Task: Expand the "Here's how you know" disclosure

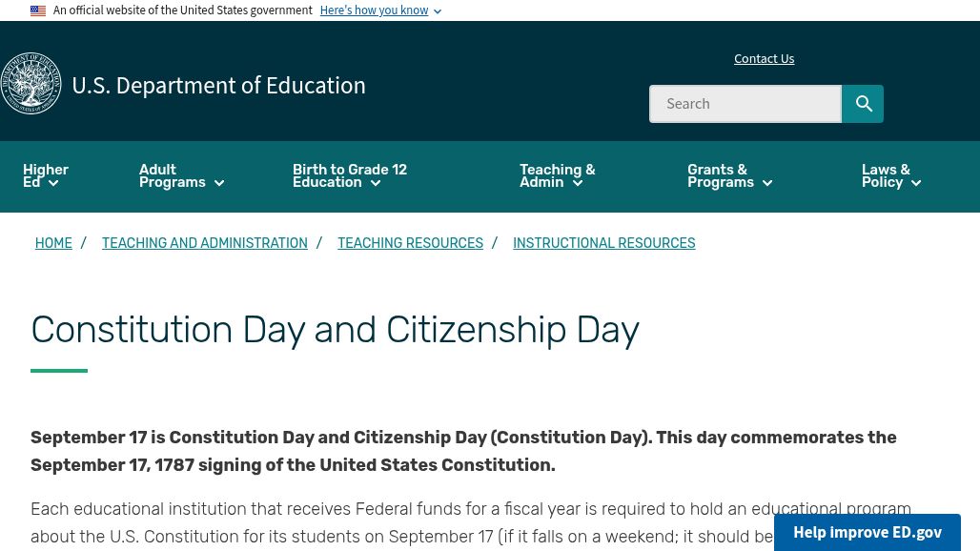Action: [x=380, y=11]
